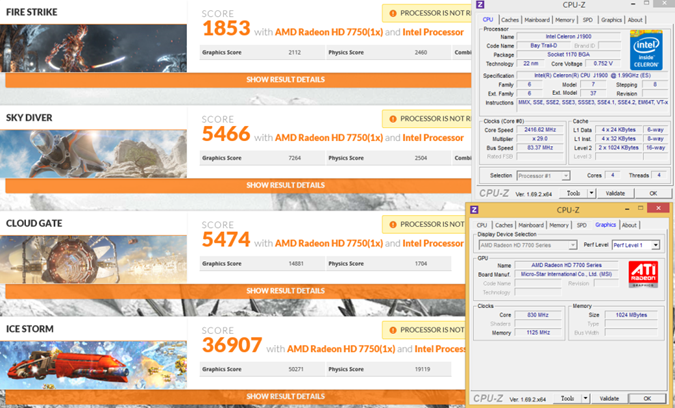Click the Sky Diver score 5466
Screen dimensions: 675x408
click(x=226, y=134)
